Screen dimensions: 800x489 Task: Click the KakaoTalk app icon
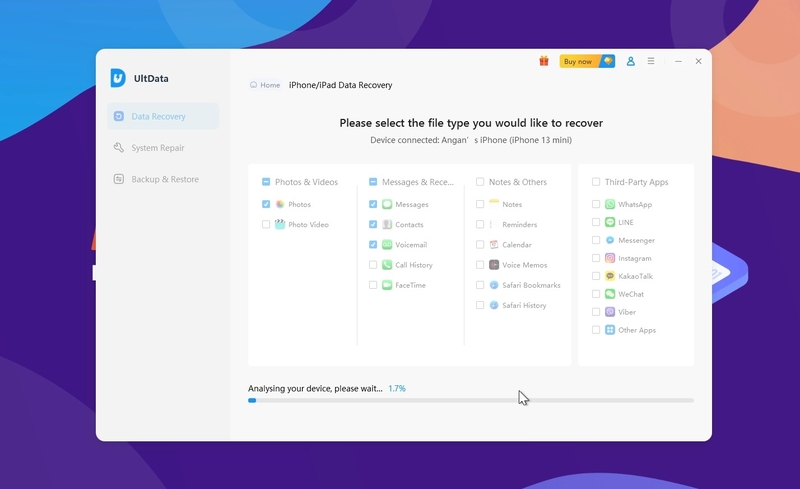[x=610, y=276]
